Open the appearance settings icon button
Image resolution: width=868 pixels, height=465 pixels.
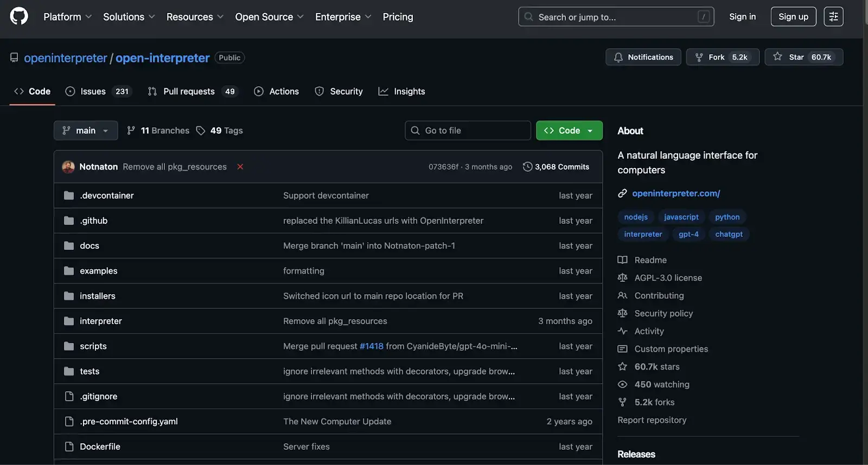[x=833, y=17]
